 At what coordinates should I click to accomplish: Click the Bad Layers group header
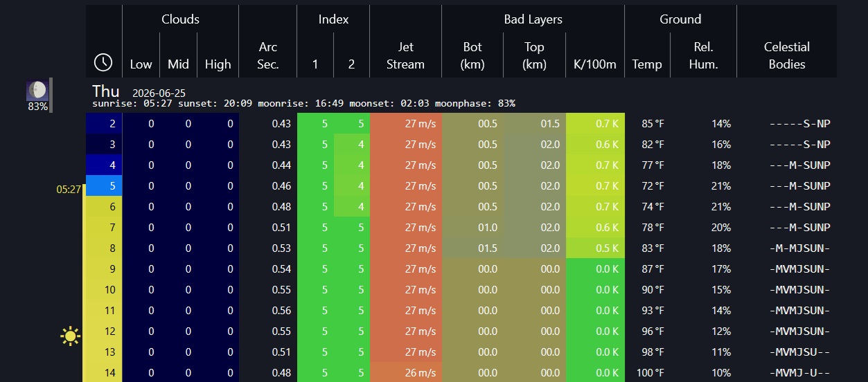pos(533,19)
